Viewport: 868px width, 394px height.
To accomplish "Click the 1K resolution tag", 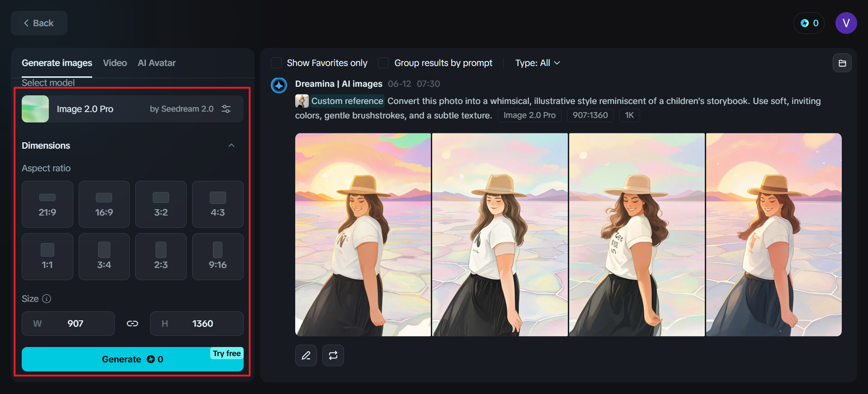I will click(x=629, y=115).
